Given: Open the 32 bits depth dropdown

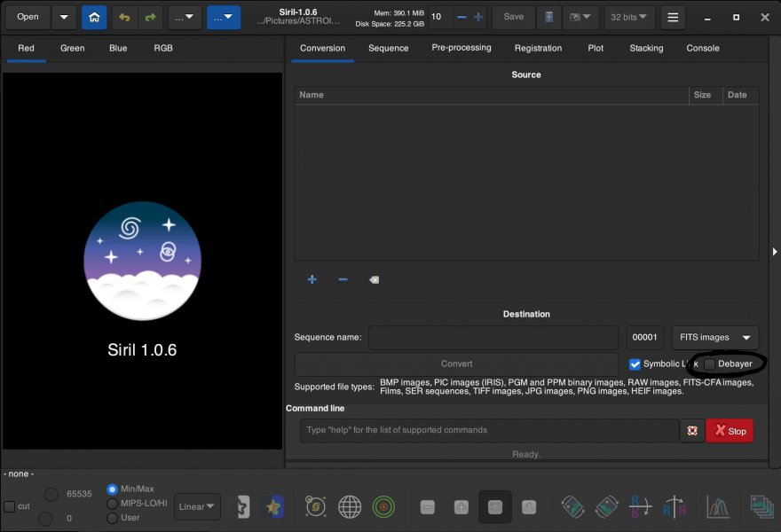Looking at the screenshot, I should (629, 17).
